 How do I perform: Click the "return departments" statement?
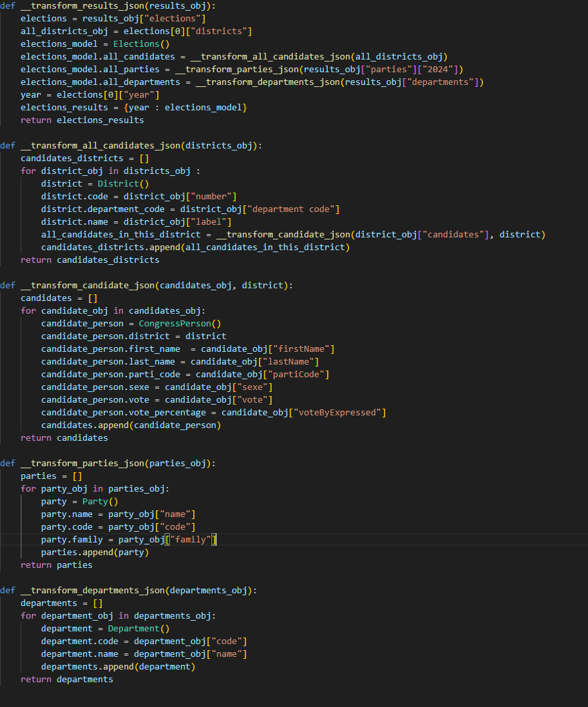coord(67,680)
